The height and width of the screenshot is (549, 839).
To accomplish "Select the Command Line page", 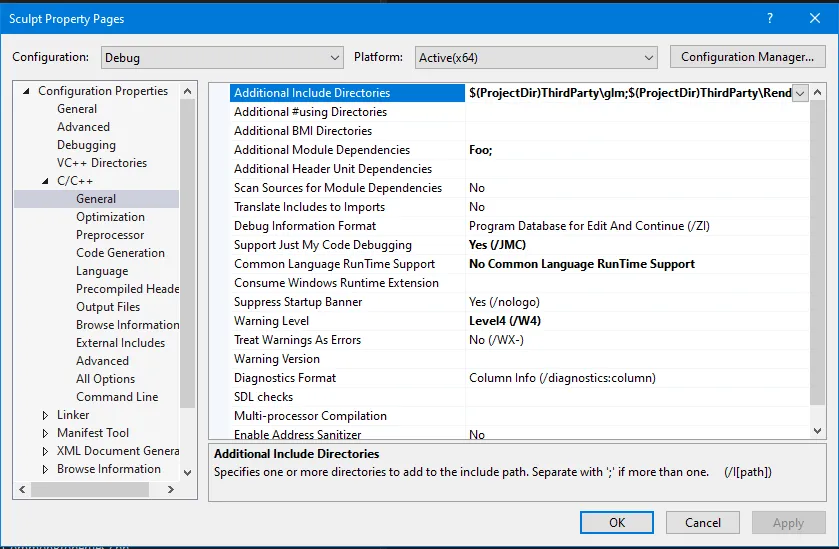I will [x=117, y=396].
